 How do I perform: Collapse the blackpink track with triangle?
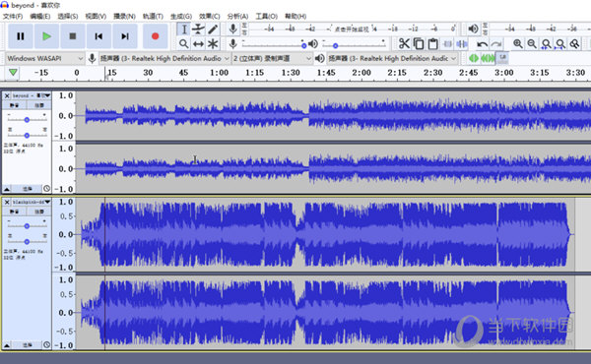tap(7, 344)
